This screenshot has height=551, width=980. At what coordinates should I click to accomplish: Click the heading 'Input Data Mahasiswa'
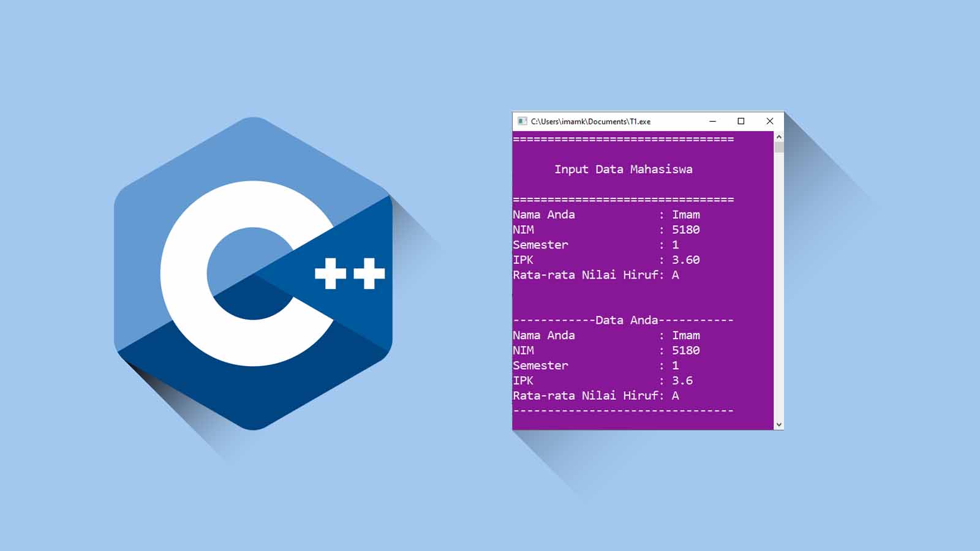(x=624, y=170)
